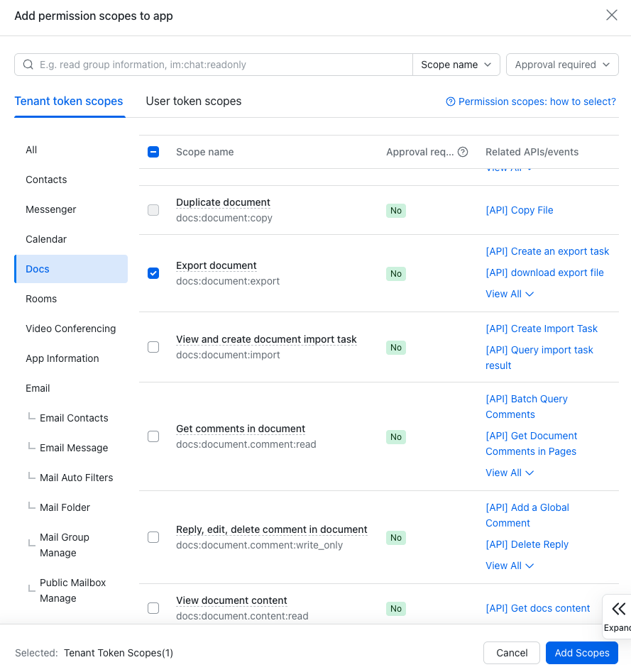
Task: Click the search magnifier icon
Action: pyautogui.click(x=28, y=65)
